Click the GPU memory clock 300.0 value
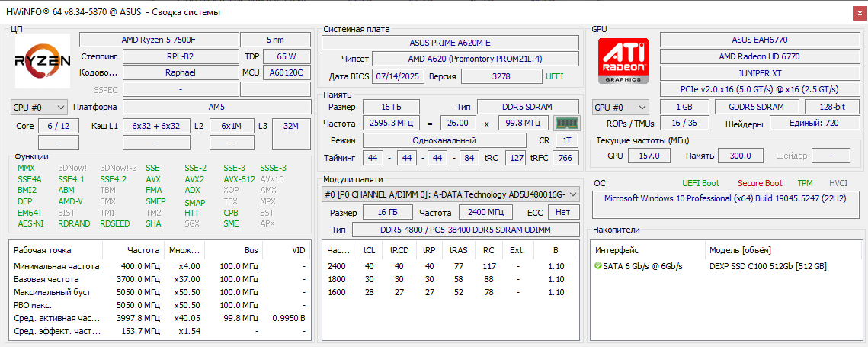This screenshot has width=868, height=347. pyautogui.click(x=740, y=156)
